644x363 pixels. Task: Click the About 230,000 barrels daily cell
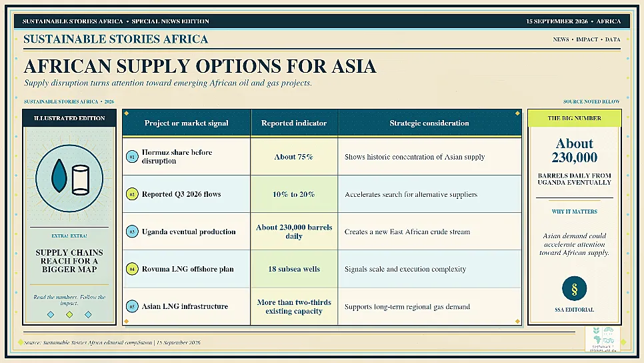[x=294, y=232]
